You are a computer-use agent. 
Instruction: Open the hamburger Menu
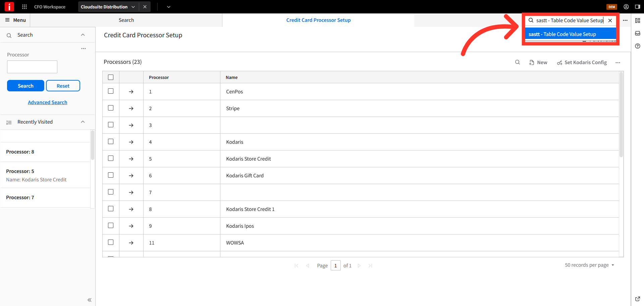tap(15, 20)
